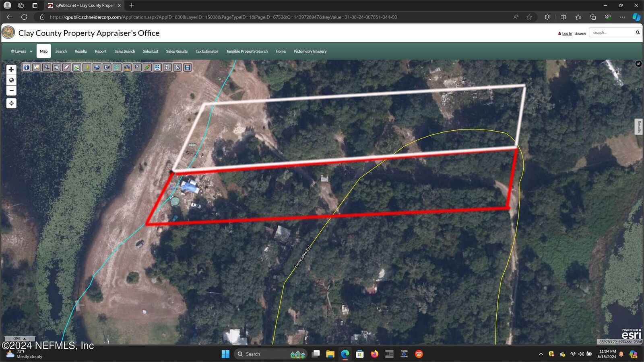Viewport: 644px width, 362px height.
Task: Open the taskbar clock and date
Action: click(607, 354)
